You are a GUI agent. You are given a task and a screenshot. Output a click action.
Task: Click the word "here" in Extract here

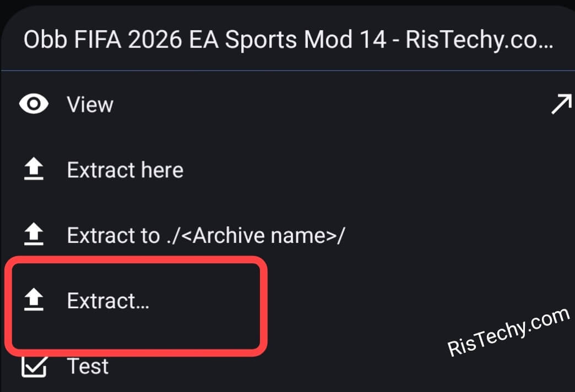point(161,170)
